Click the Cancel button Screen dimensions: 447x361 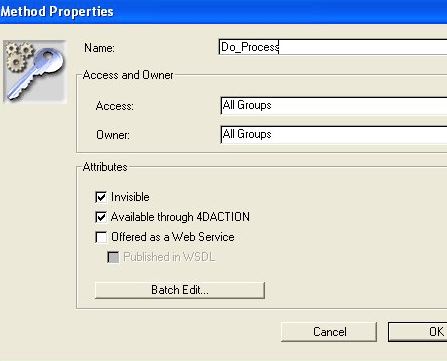(329, 332)
